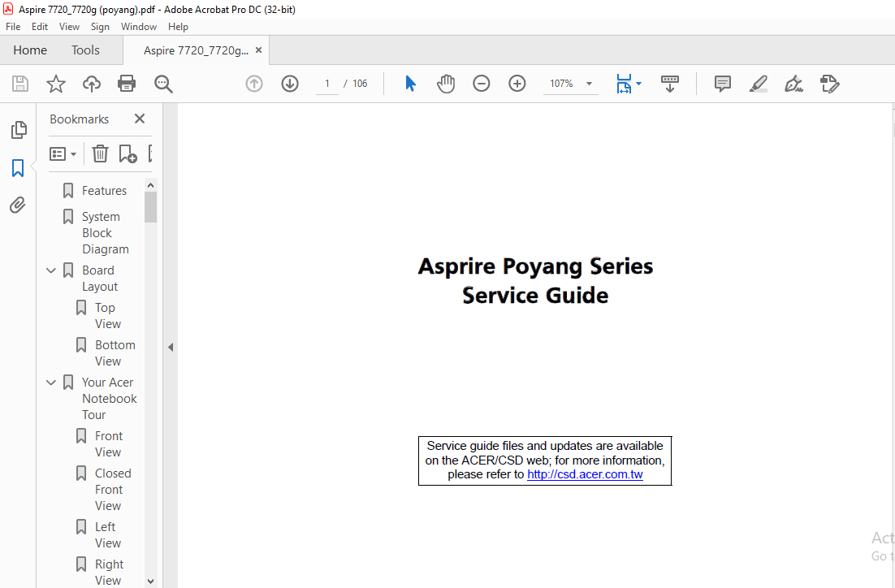The image size is (895, 588).
Task: Open page thumbnails panel icon
Action: (x=18, y=130)
